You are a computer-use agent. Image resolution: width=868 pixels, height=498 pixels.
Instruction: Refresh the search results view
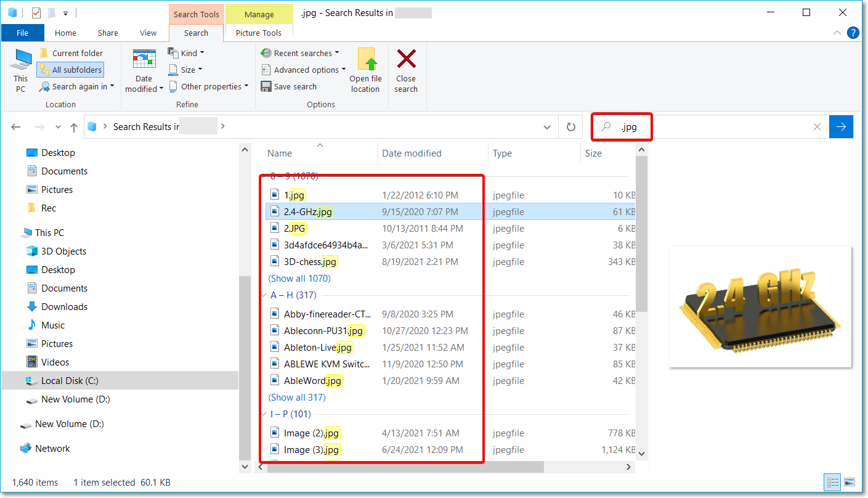point(571,127)
